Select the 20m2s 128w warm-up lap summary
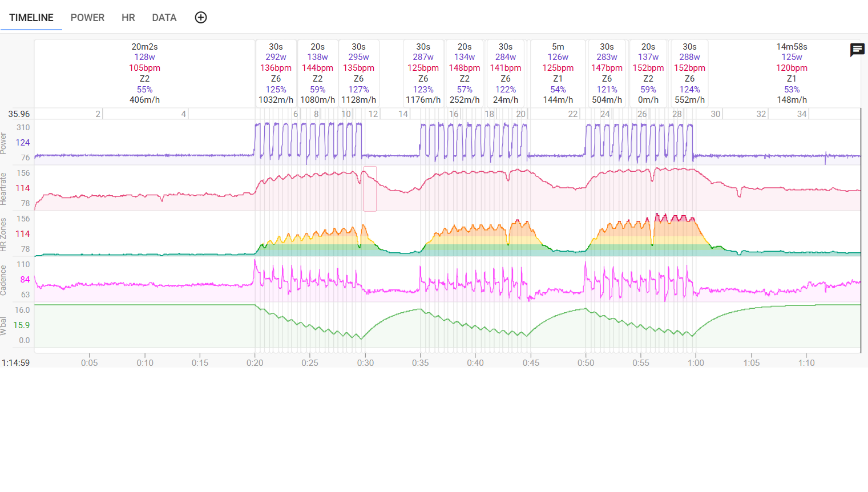This screenshot has height=492, width=868. point(144,73)
